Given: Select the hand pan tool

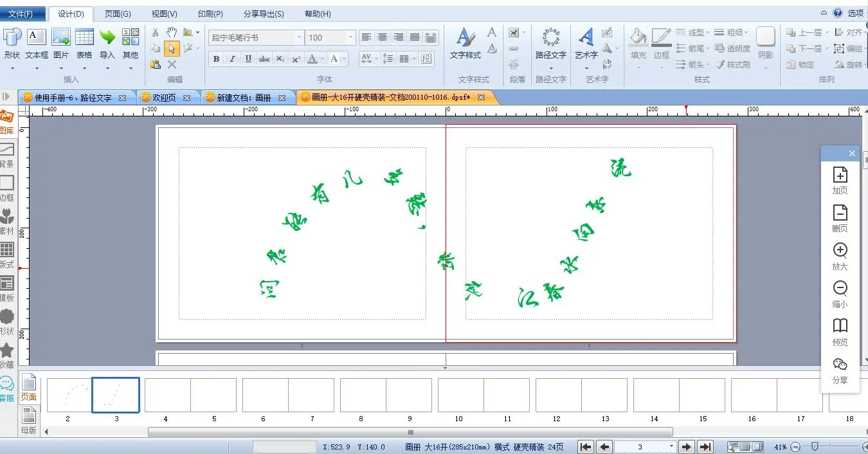Looking at the screenshot, I should pos(172,32).
